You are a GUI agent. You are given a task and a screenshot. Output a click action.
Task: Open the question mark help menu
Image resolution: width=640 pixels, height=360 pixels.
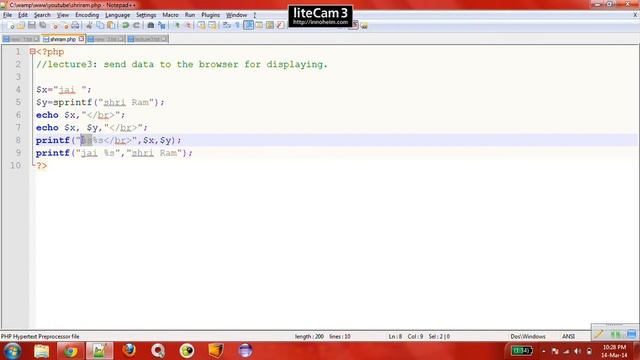255,15
